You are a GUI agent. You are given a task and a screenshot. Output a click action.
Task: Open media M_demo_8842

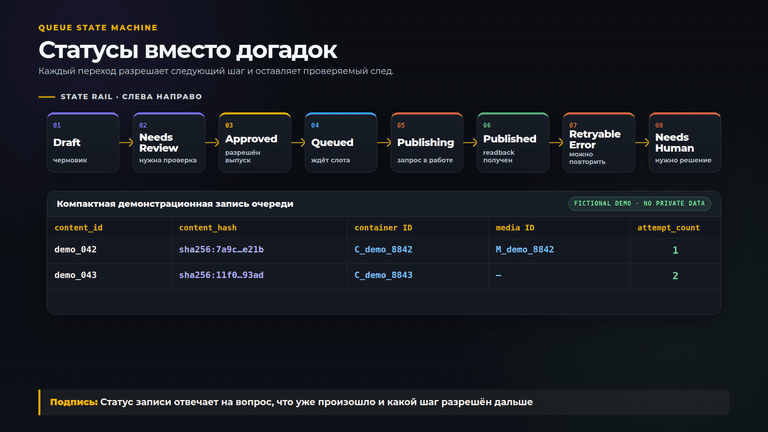click(525, 250)
